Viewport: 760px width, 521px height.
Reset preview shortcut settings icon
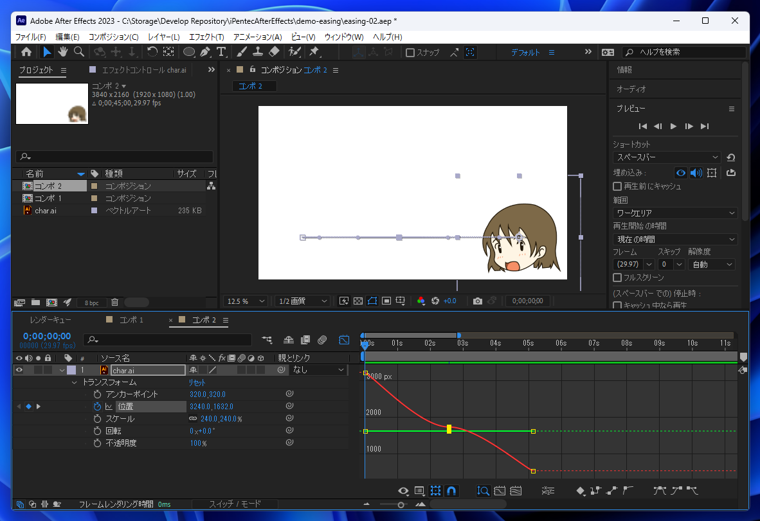[x=731, y=158]
